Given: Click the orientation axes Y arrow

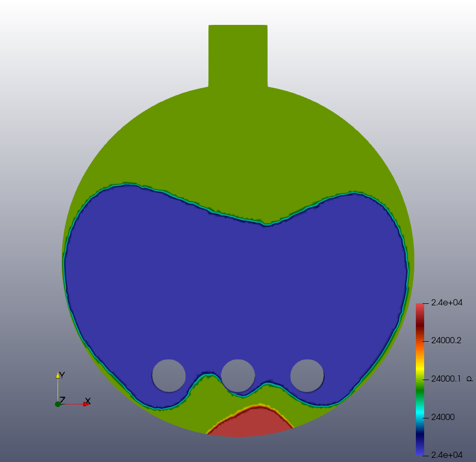Looking at the screenshot, I should pyautogui.click(x=58, y=375).
